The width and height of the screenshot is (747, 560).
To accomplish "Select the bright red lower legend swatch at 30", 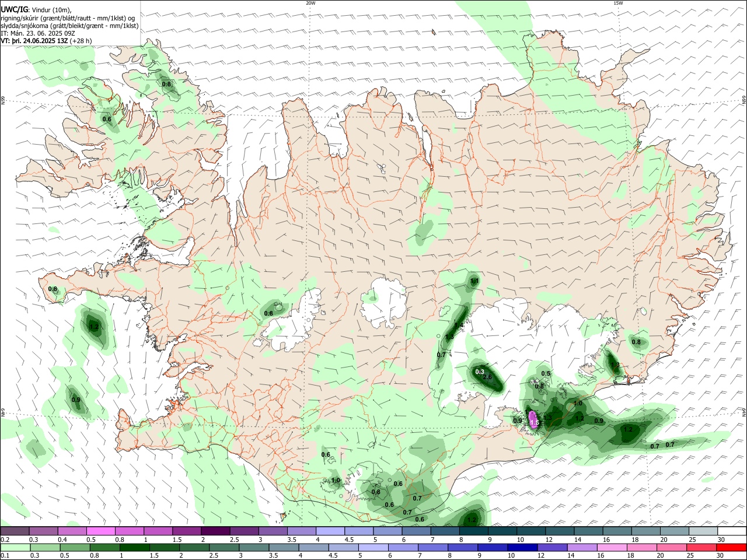I will [x=732, y=547].
